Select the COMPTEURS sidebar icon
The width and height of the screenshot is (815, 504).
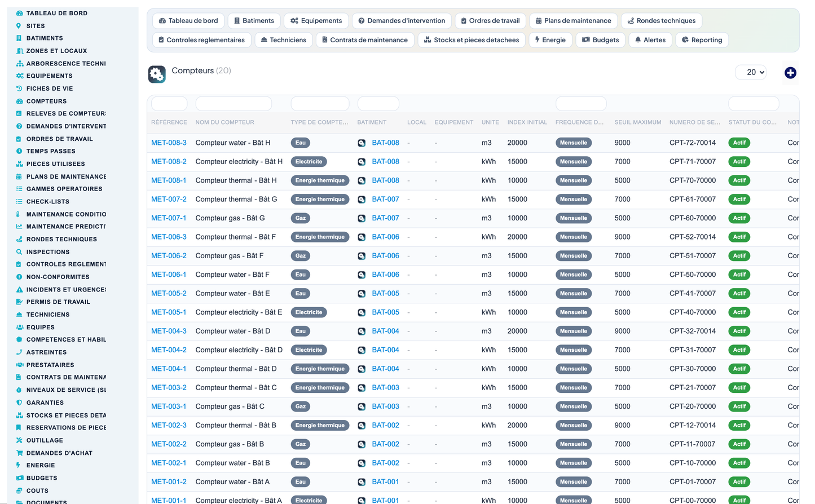coord(19,101)
